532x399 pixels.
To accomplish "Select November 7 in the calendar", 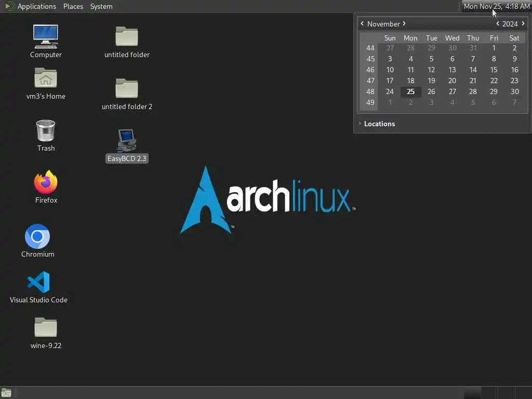I will point(473,59).
